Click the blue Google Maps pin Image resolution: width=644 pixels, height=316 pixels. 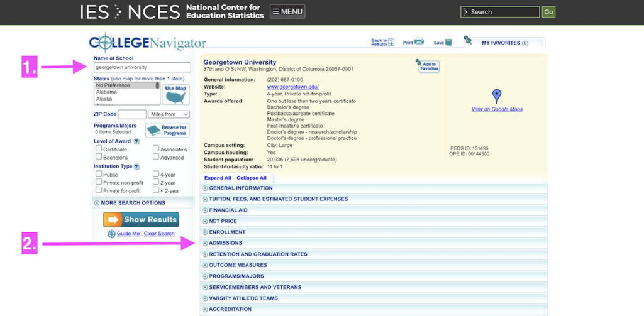pos(497,96)
